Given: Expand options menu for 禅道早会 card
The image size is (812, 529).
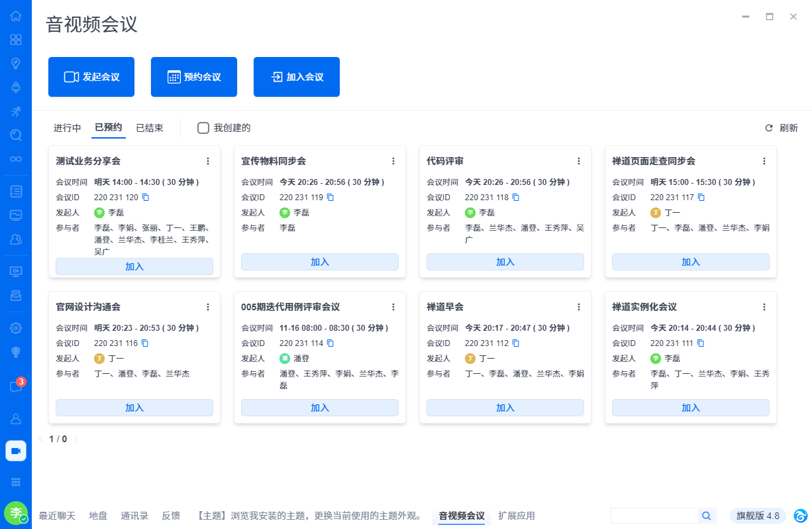Looking at the screenshot, I should [x=579, y=307].
